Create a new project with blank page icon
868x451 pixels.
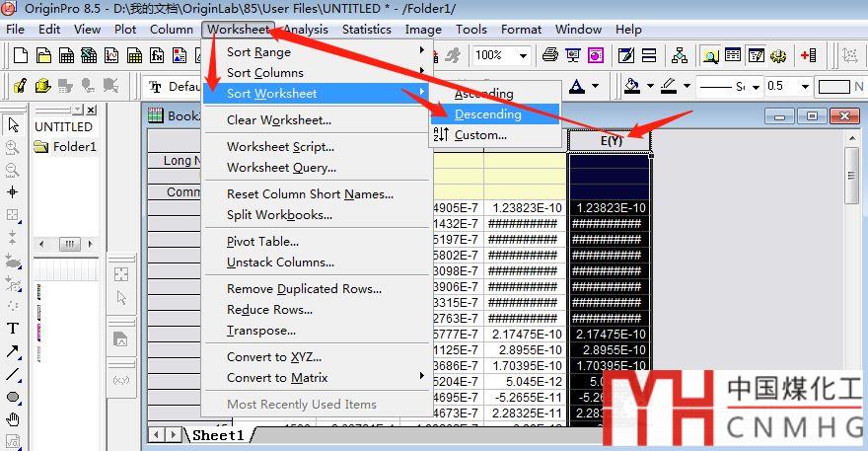point(21,55)
